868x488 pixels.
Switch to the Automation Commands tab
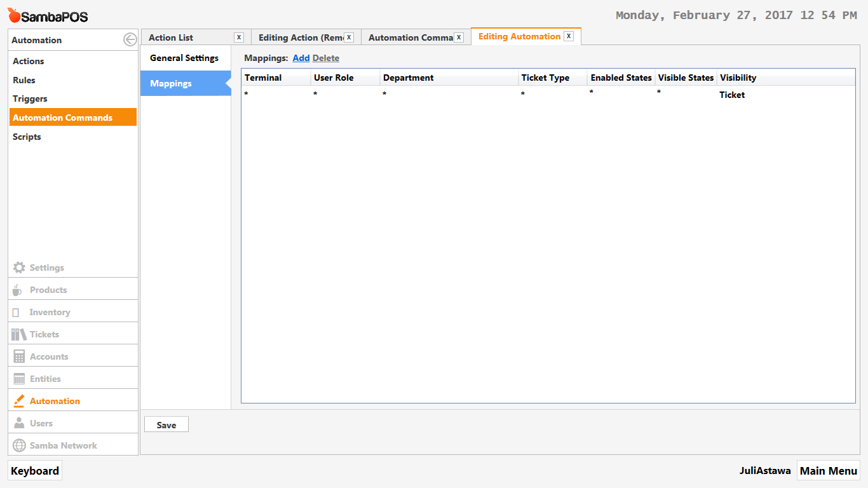coord(410,37)
